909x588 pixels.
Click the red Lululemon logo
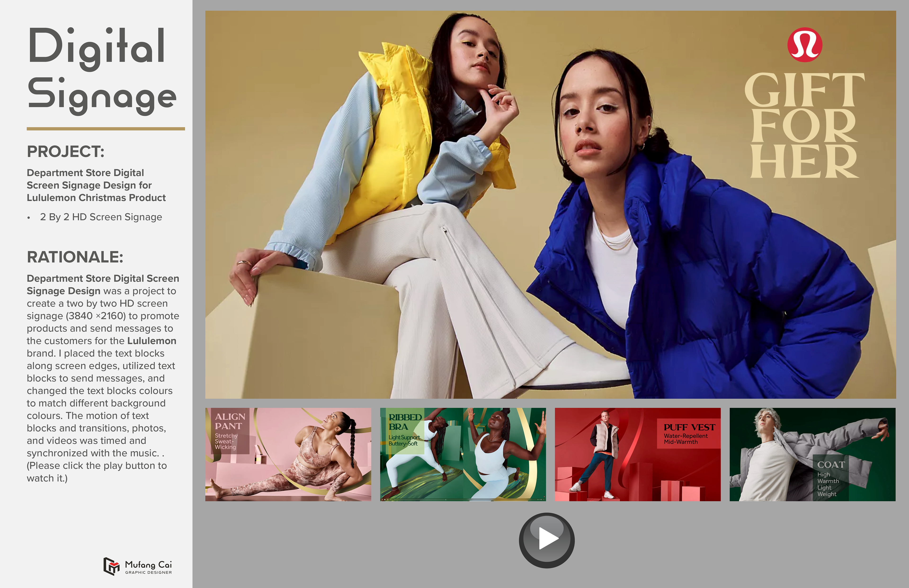(805, 45)
